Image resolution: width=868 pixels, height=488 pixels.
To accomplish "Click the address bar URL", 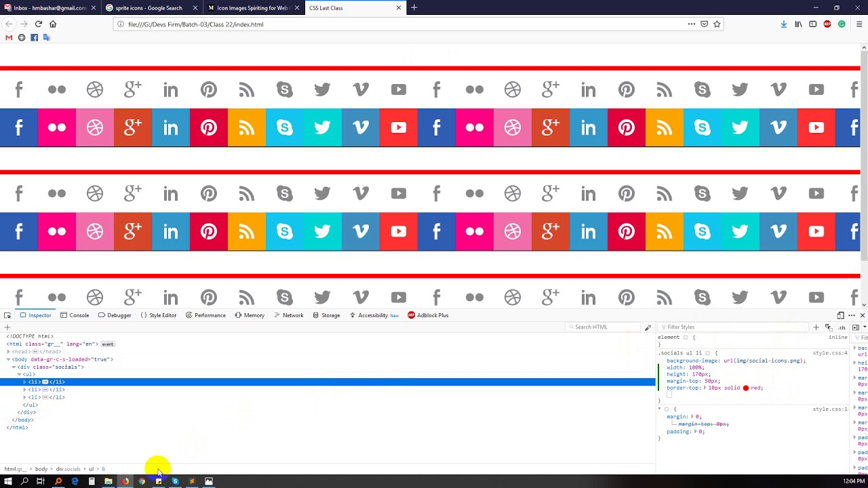I will tap(195, 24).
